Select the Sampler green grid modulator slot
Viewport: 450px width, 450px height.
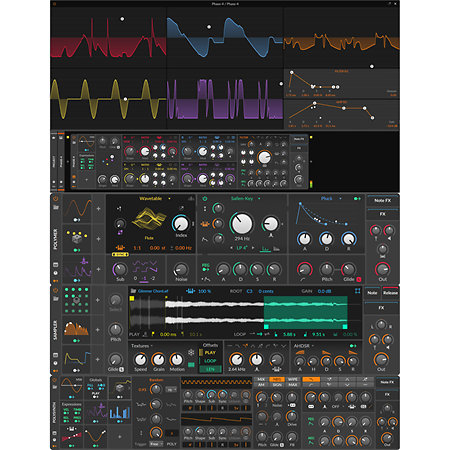(x=76, y=300)
